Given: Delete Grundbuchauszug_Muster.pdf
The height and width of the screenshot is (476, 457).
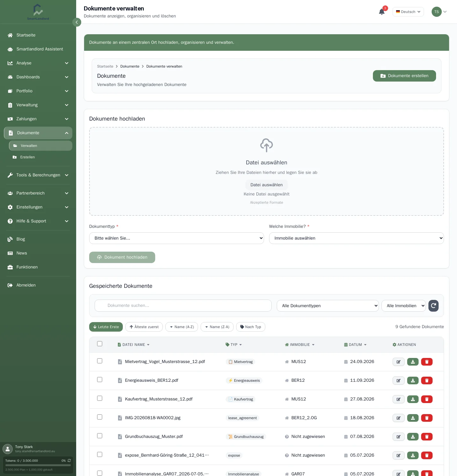Looking at the screenshot, I should pyautogui.click(x=427, y=437).
